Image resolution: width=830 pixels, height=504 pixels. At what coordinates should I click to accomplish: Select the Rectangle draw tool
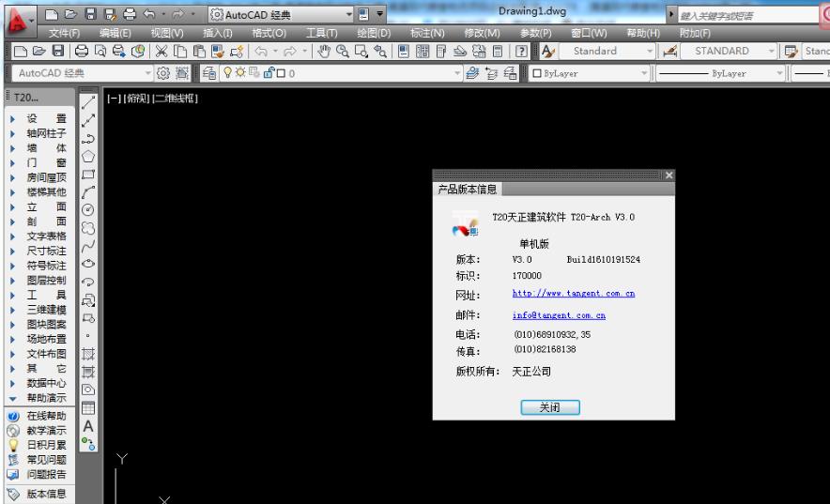click(x=88, y=175)
